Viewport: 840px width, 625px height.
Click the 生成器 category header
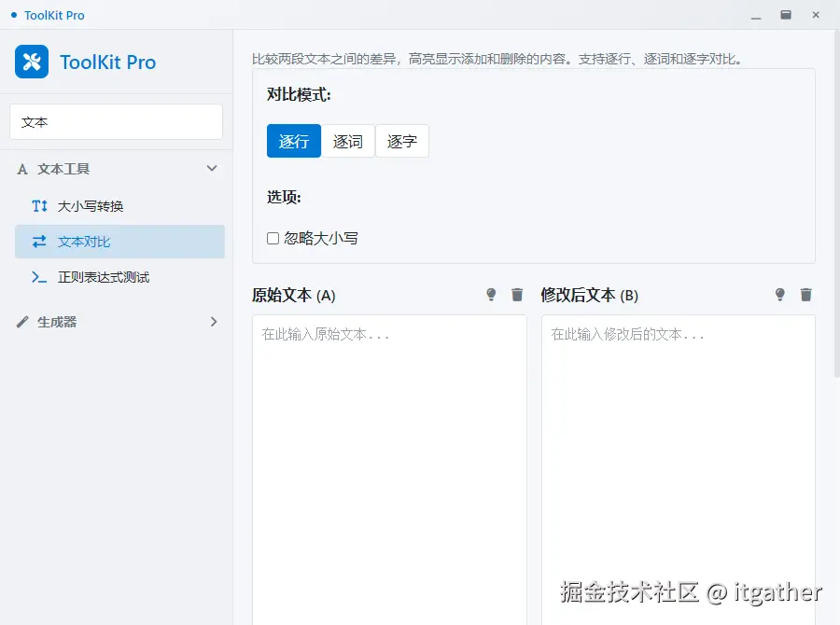point(117,322)
